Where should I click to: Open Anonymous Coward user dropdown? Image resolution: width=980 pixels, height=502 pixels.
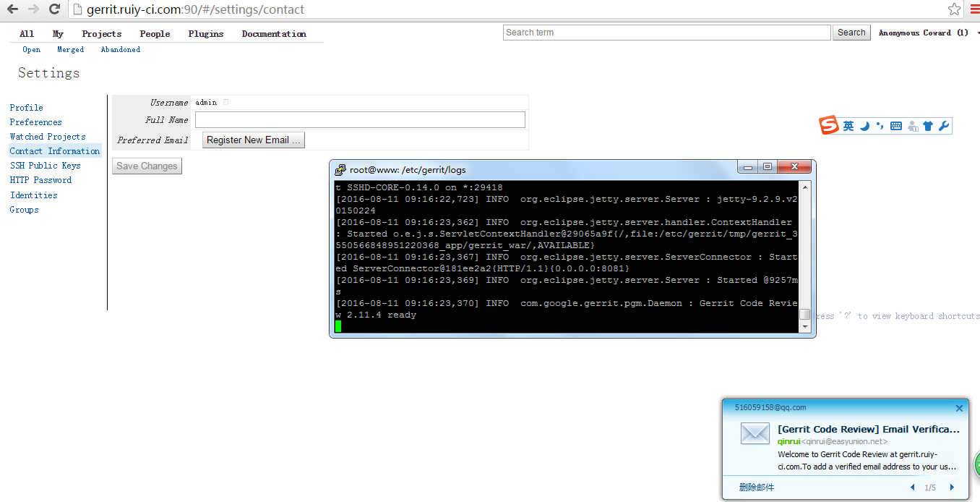pos(928,33)
